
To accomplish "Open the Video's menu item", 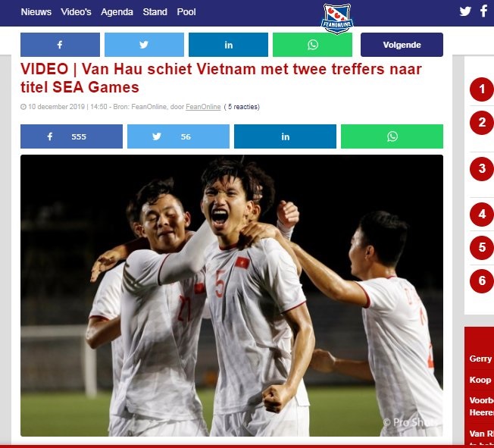I will click(76, 12).
